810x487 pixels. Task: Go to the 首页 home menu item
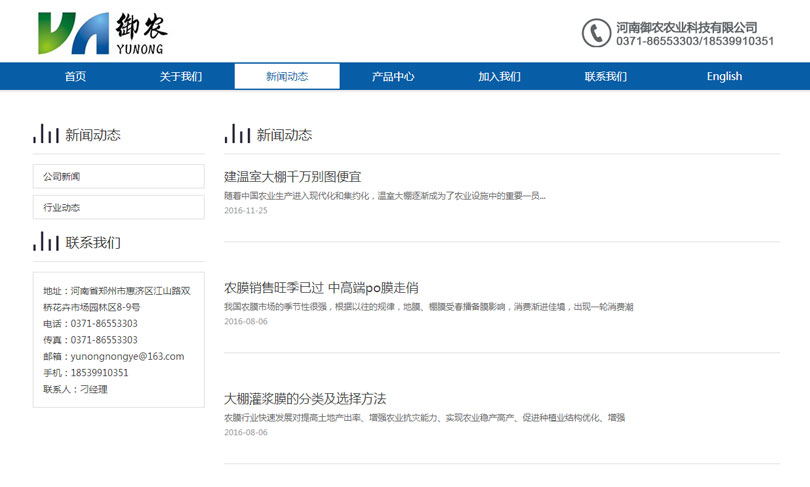point(75,76)
